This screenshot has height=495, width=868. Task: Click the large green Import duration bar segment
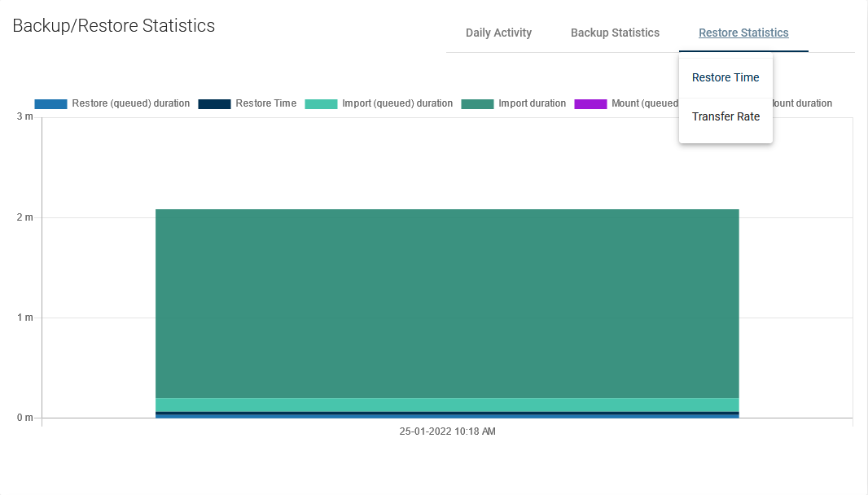(x=447, y=303)
